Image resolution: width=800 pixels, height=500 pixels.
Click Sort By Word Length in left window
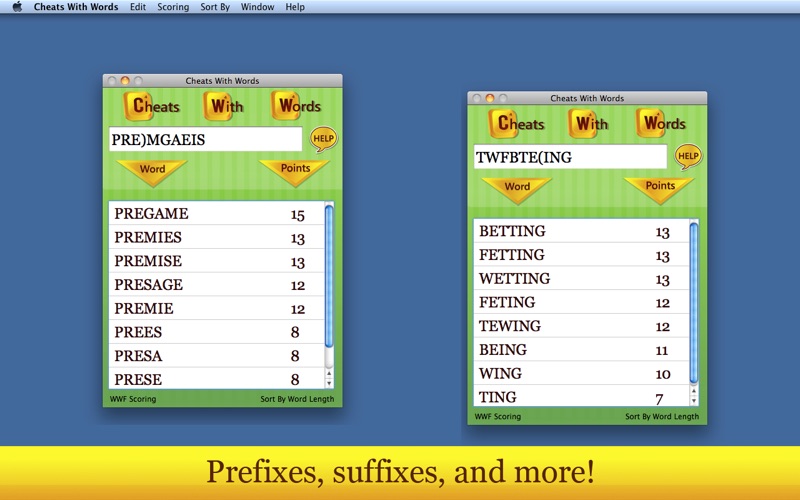tap(297, 399)
